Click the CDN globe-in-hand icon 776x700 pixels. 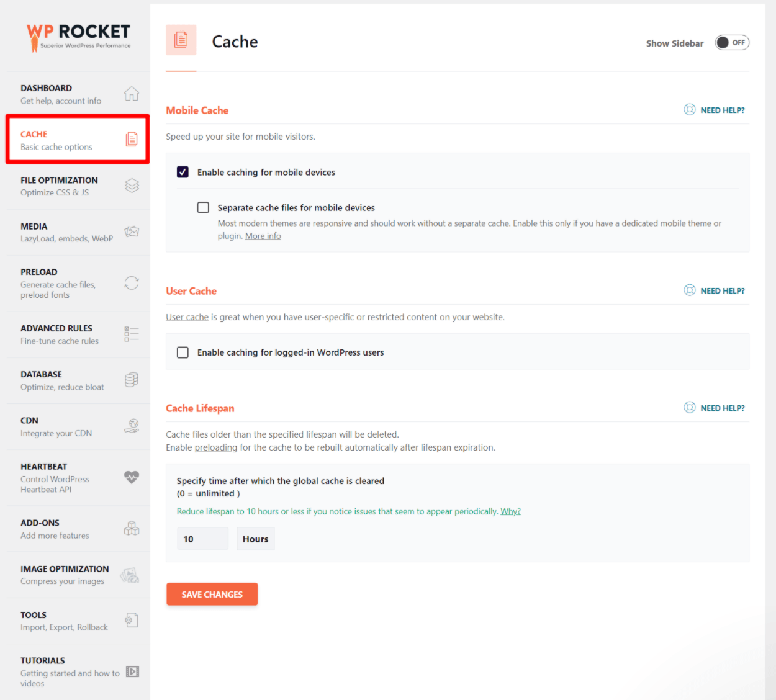pyautogui.click(x=132, y=426)
